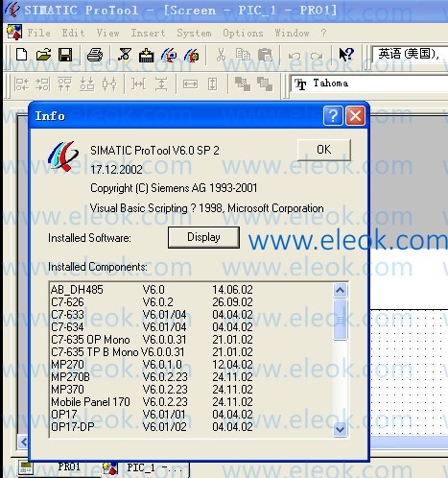Open the language selection box
This screenshot has height=478, width=448.
[410, 54]
